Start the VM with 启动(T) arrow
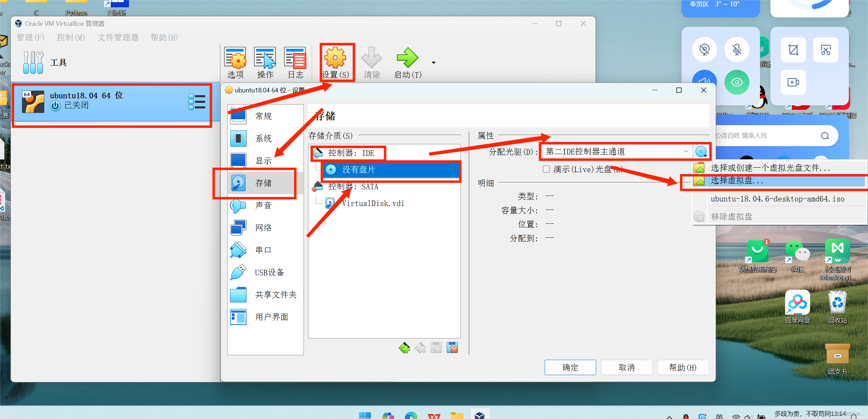Viewport: 868px width, 419px height. [408, 63]
